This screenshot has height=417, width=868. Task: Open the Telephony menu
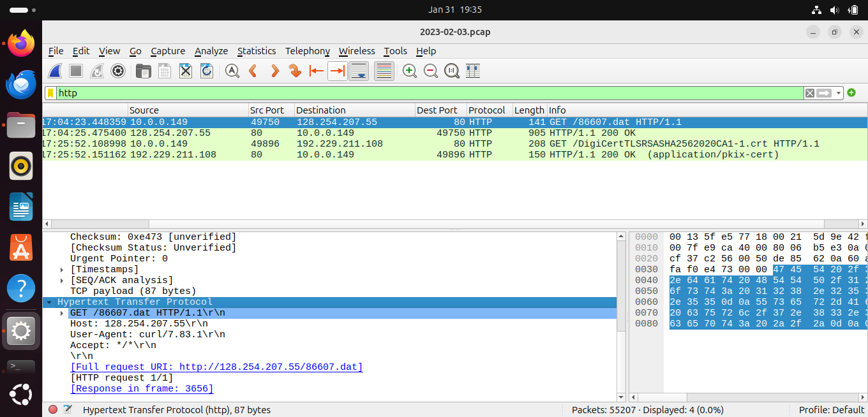[308, 51]
